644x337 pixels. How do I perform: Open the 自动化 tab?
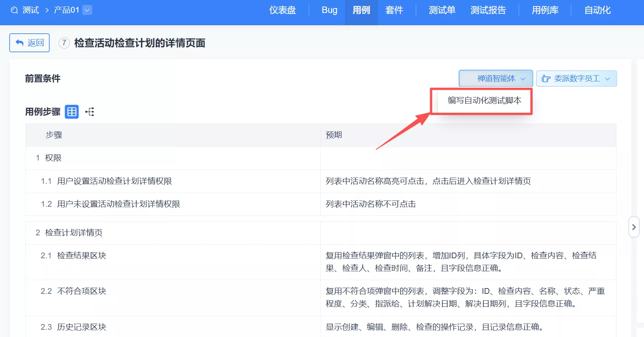coord(597,10)
